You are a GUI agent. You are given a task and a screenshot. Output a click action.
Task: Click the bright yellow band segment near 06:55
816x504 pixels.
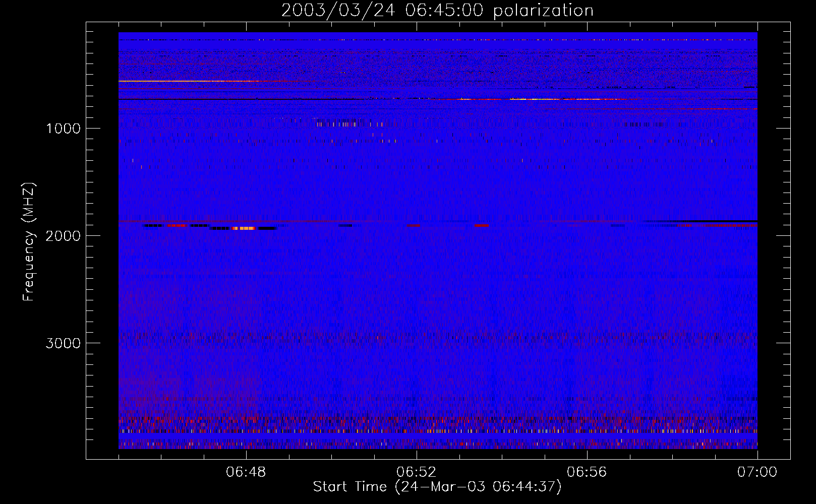click(x=535, y=99)
